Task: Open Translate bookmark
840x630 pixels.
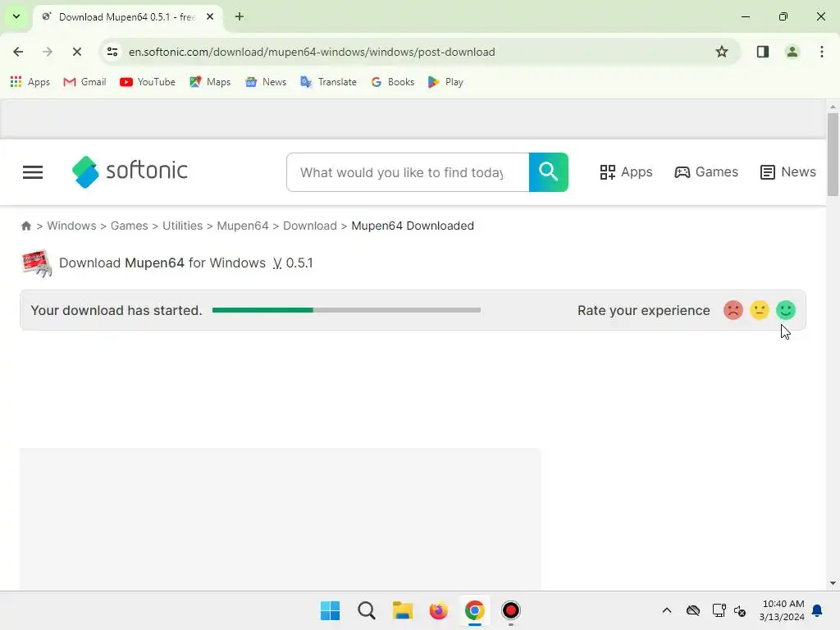Action: pyautogui.click(x=328, y=82)
